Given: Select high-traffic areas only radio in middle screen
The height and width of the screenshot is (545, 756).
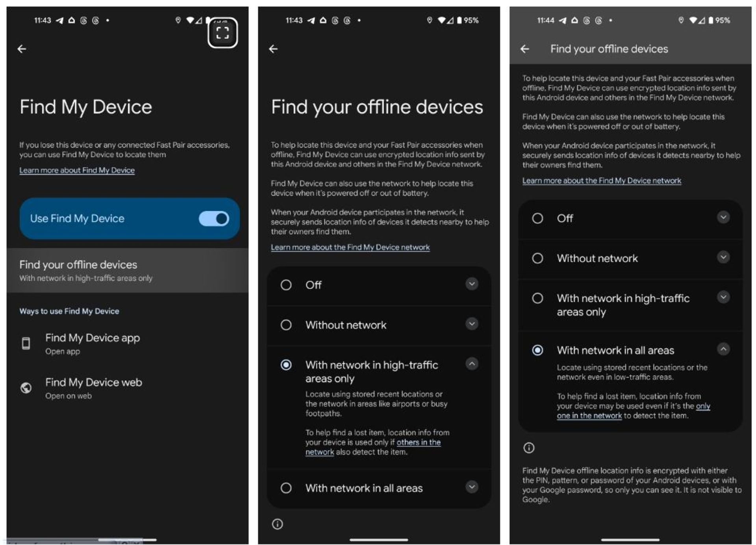Looking at the screenshot, I should 286,365.
